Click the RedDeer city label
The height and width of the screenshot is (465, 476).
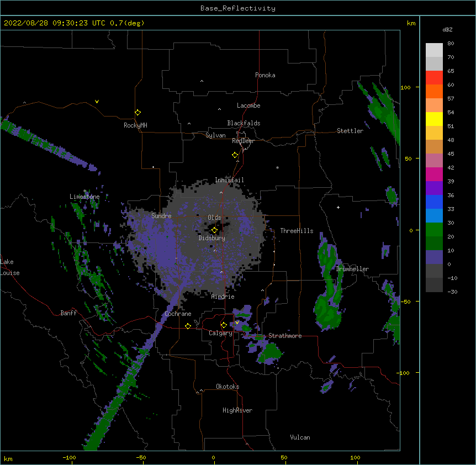[243, 141]
